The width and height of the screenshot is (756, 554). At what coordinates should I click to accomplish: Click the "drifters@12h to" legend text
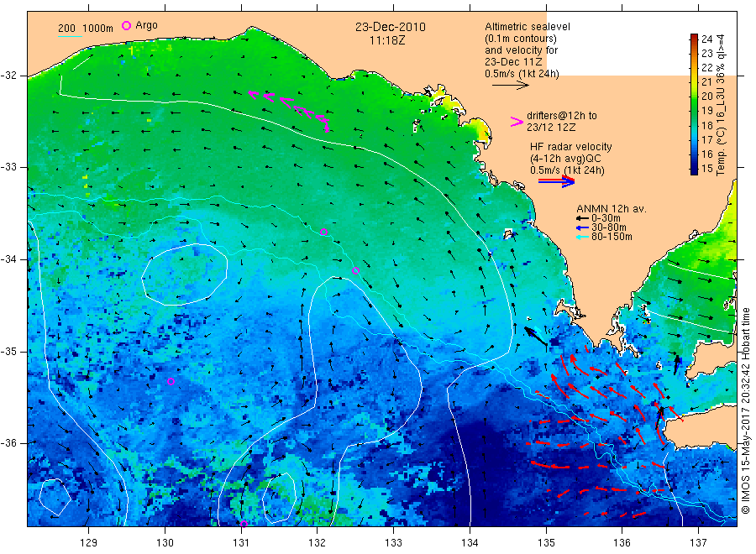click(562, 116)
